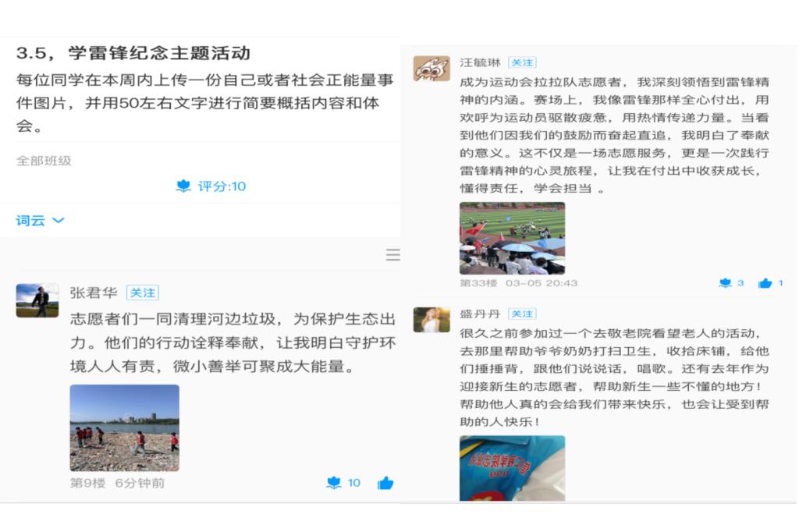
Task: Like 汪毓琳's post with the thumbs-up icon
Action: [x=765, y=283]
